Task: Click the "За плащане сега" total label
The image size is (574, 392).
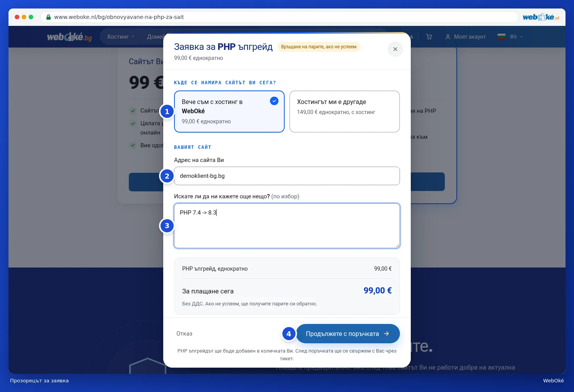Action: pos(208,291)
